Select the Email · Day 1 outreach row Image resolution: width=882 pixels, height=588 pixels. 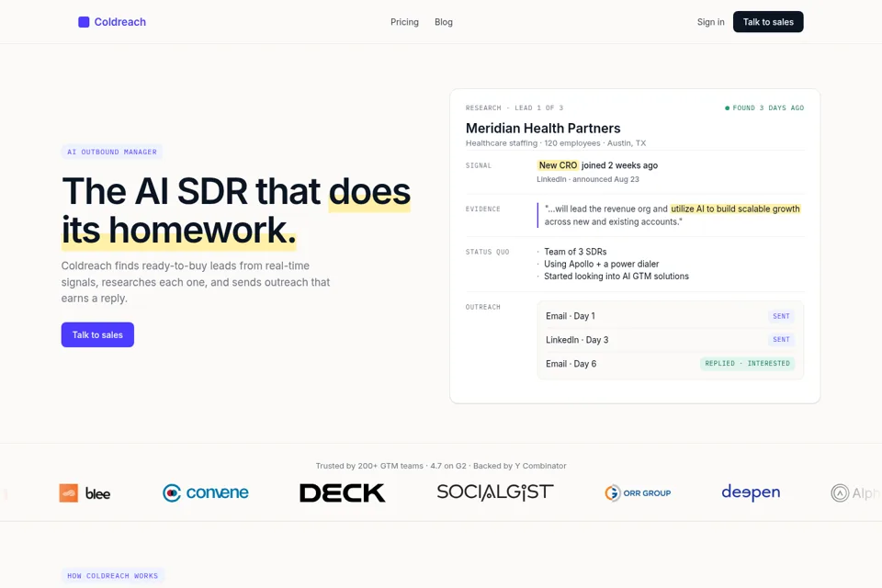[x=670, y=316]
